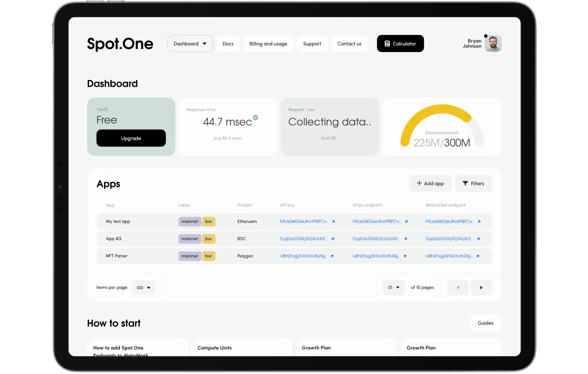The image size is (588, 374).
Task: Open the Dashboard dropdown menu
Action: [190, 43]
